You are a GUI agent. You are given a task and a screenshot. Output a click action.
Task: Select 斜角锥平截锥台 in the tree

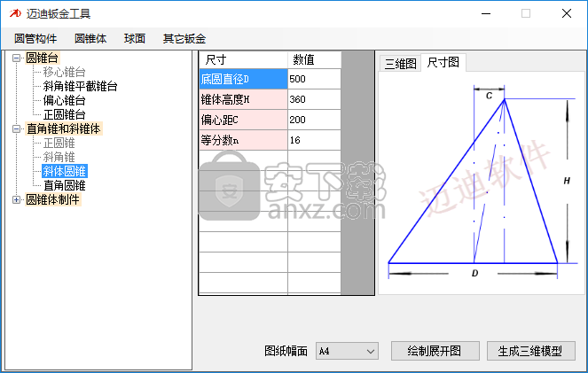(x=80, y=86)
